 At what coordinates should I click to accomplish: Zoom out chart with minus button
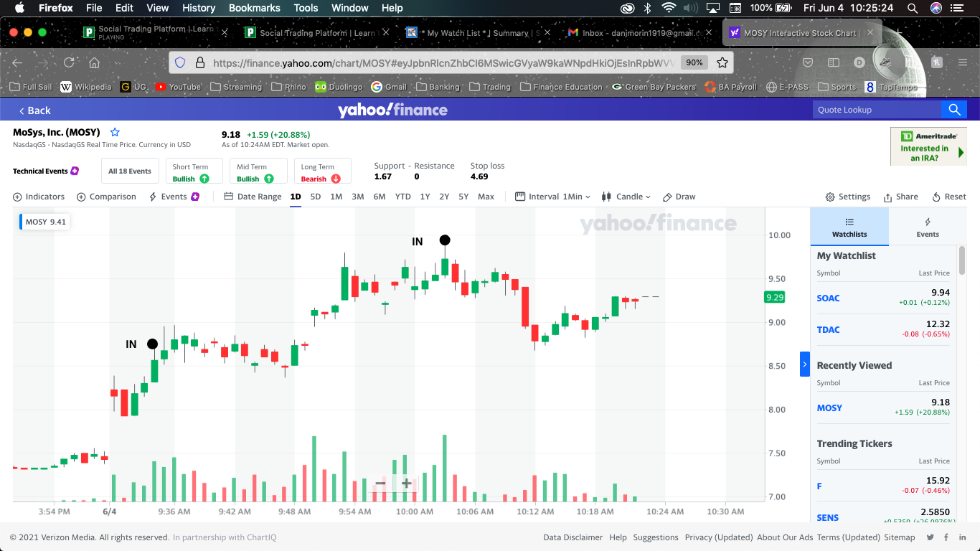[380, 484]
